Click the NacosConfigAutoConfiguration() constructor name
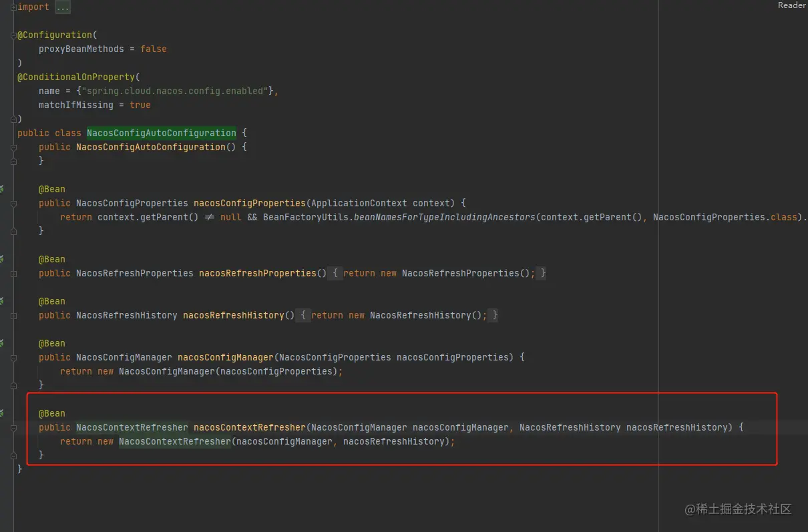The width and height of the screenshot is (808, 532). pyautogui.click(x=151, y=147)
